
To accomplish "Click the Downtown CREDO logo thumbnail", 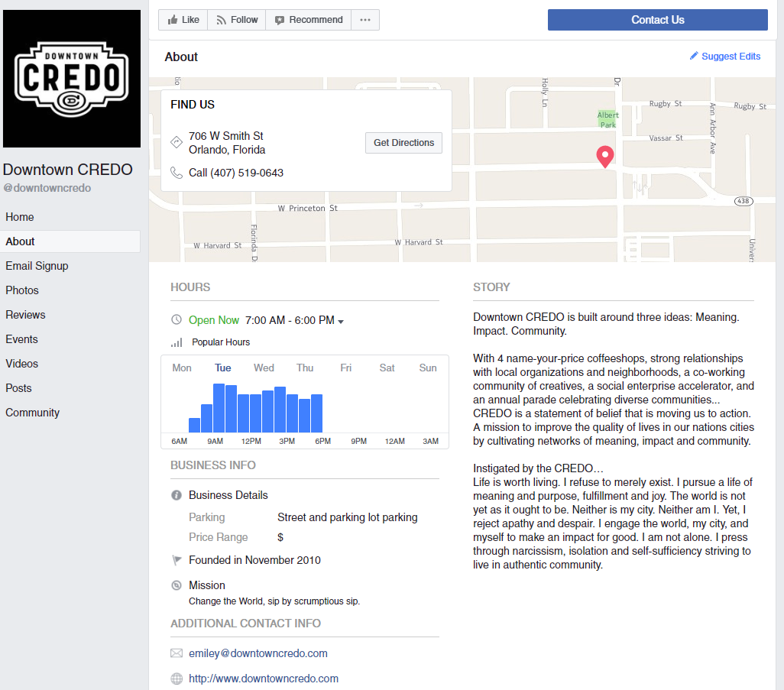I will (x=72, y=79).
